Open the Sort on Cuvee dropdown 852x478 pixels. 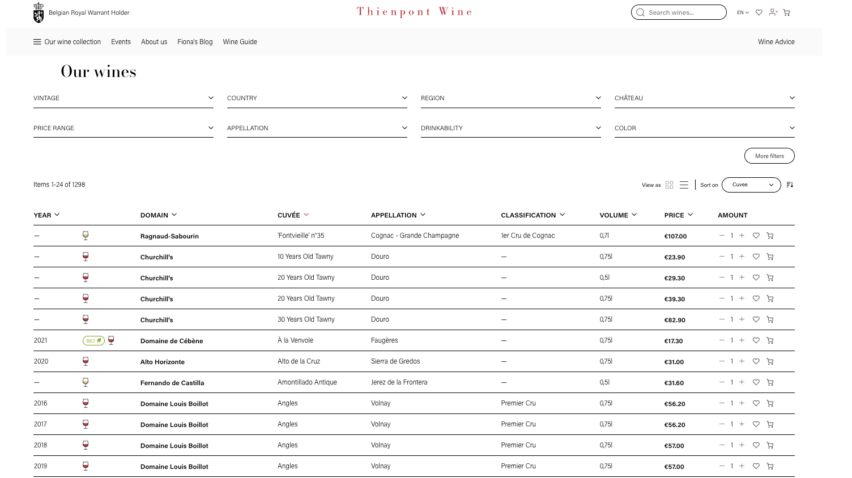point(751,185)
